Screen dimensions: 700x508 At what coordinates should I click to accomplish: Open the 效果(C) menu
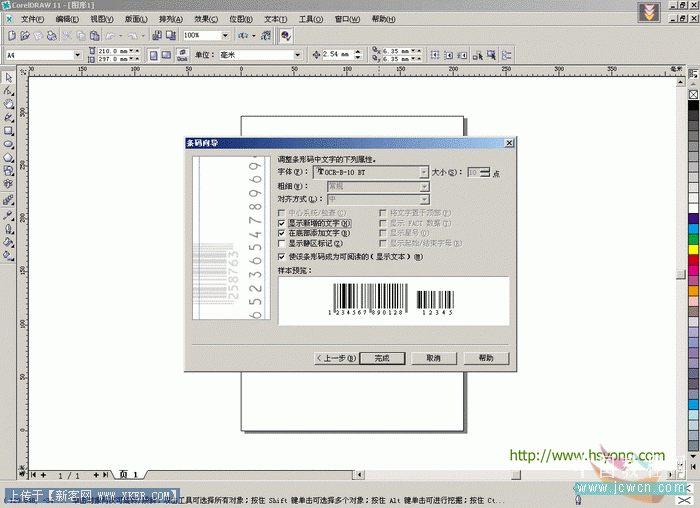tap(205, 19)
